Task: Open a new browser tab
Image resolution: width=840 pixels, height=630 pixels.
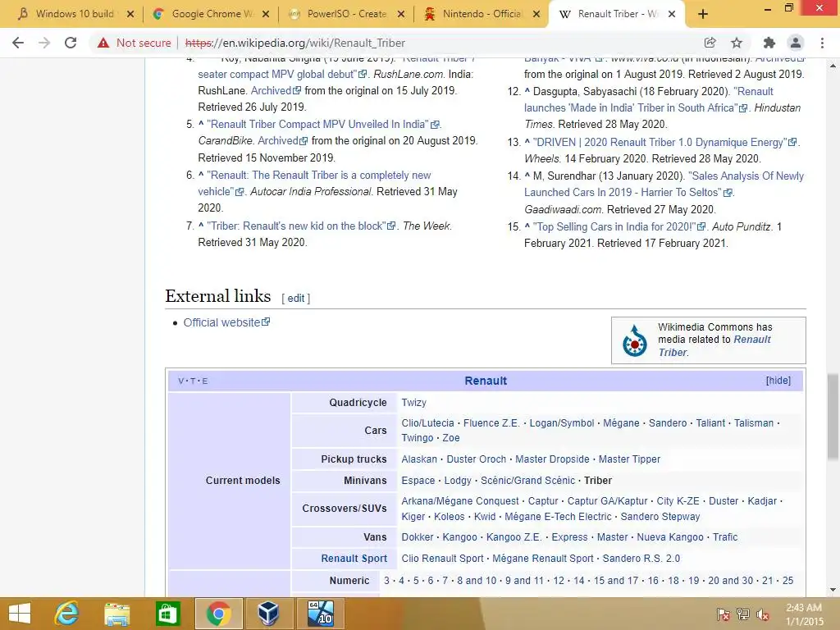Action: [x=703, y=15]
